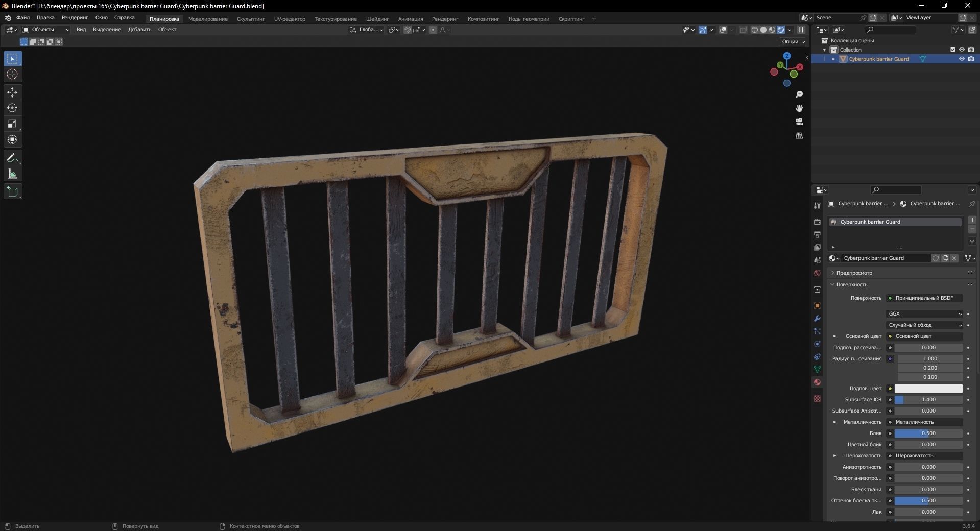
Task: Open the Object Data mesh tab
Action: point(817,370)
